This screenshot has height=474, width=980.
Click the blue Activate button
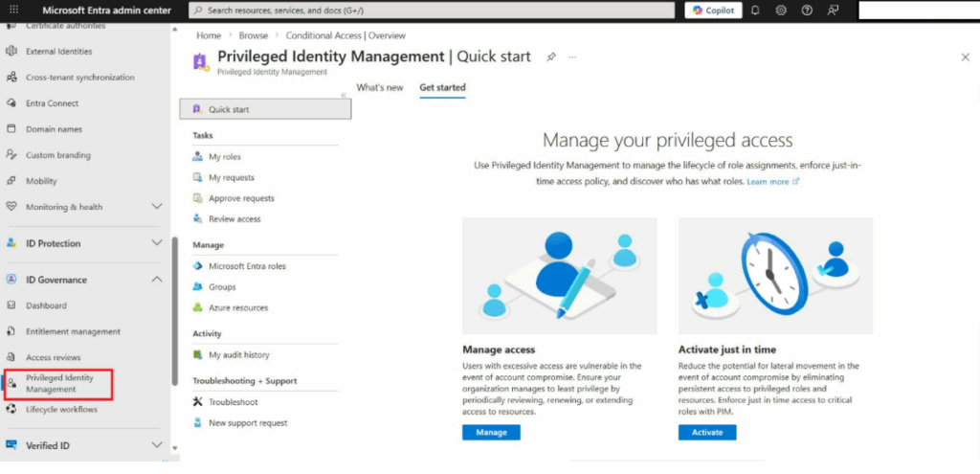coord(707,433)
